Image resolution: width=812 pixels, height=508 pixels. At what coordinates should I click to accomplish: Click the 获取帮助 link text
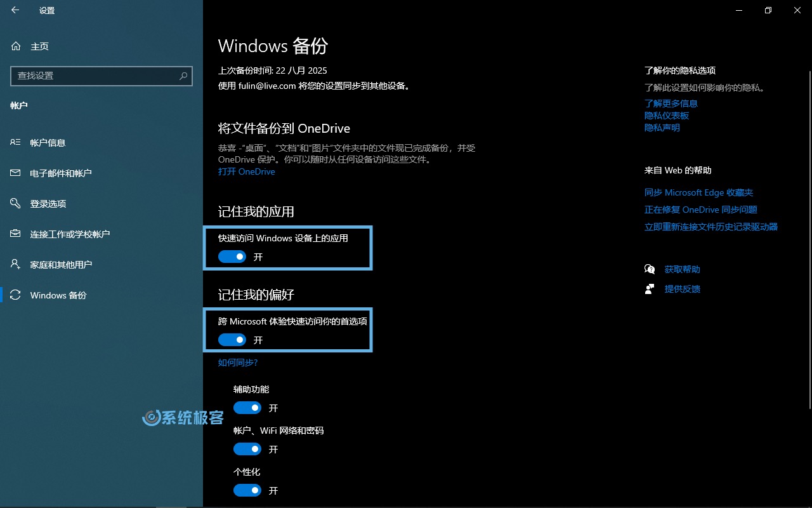(x=683, y=269)
